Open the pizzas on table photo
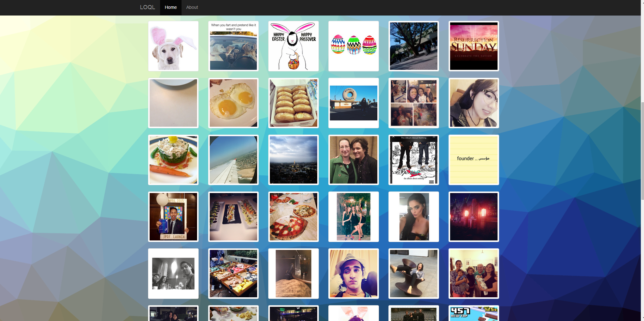 294,217
